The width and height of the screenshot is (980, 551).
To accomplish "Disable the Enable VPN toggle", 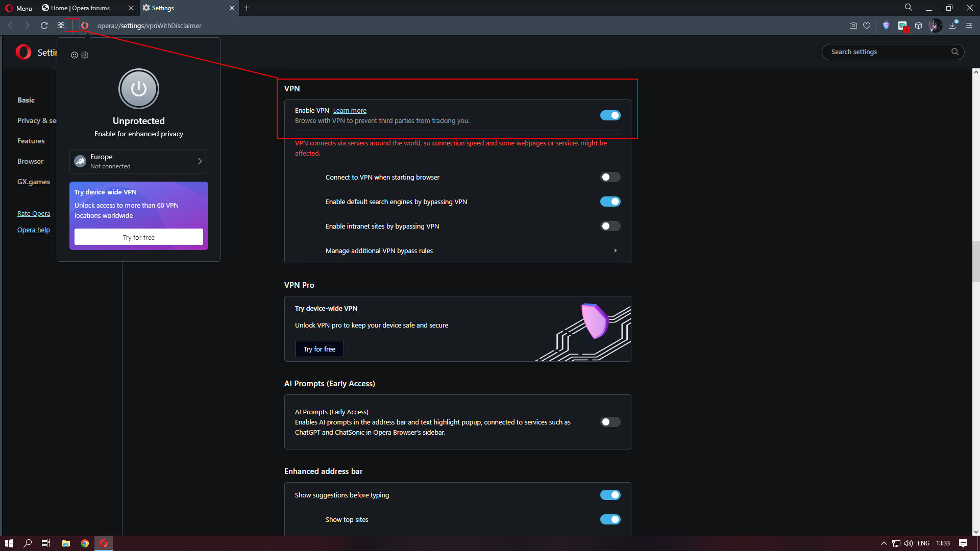I will pyautogui.click(x=610, y=115).
